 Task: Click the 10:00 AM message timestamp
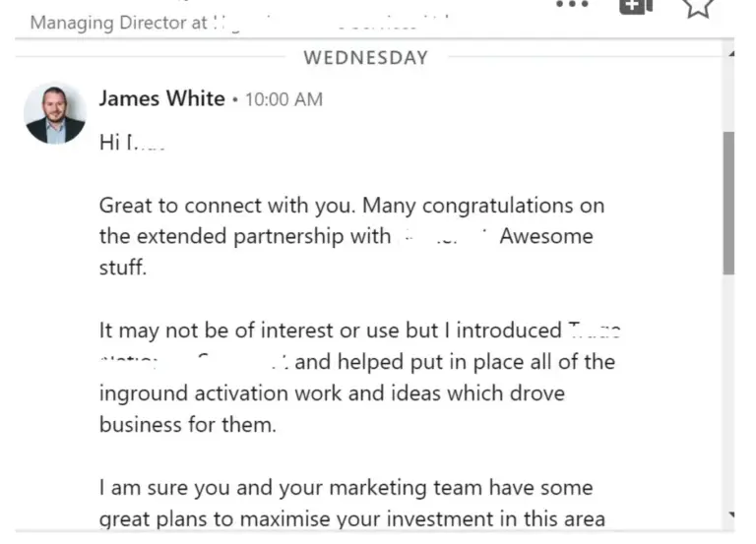pos(283,99)
